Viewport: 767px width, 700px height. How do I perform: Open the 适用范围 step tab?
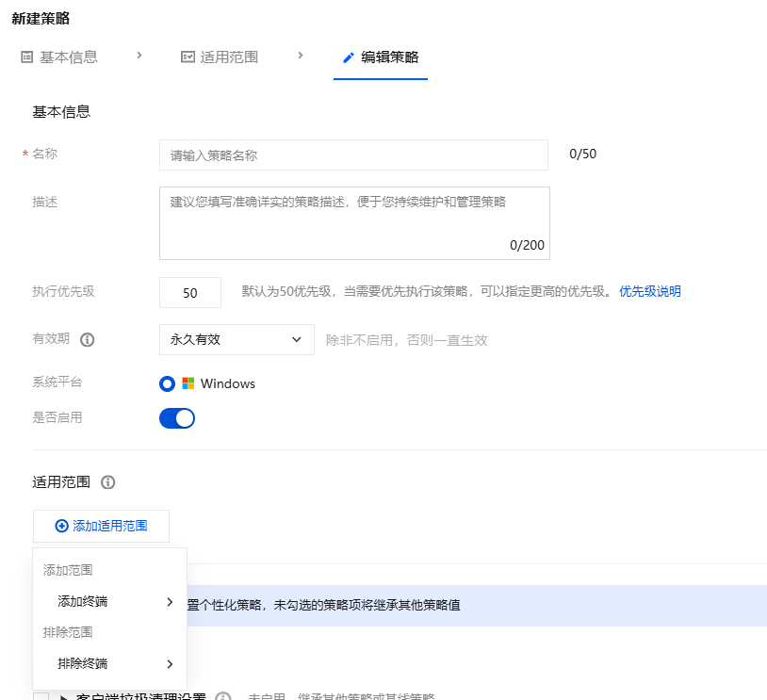tap(220, 57)
